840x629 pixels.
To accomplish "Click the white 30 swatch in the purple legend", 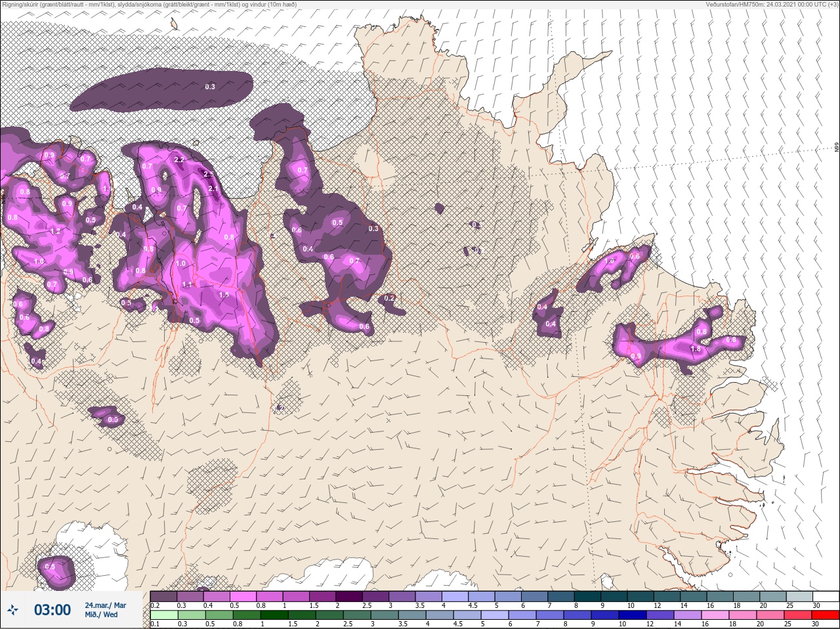I will [x=826, y=596].
